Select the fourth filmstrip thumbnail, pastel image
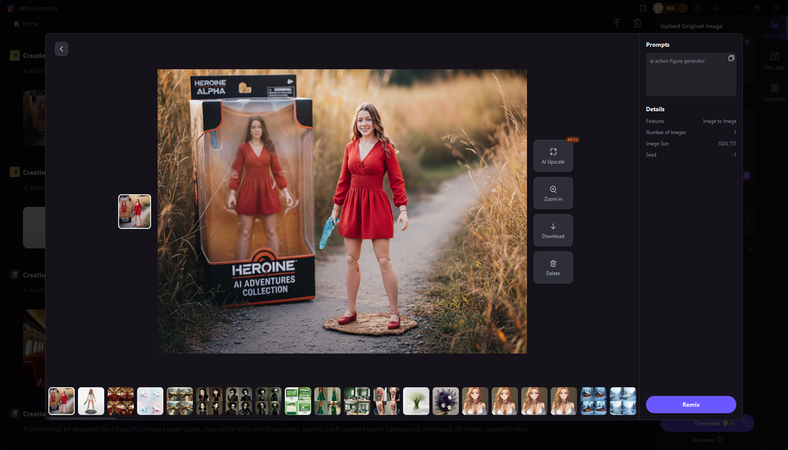Screen dimensions: 788x450 click(150, 401)
